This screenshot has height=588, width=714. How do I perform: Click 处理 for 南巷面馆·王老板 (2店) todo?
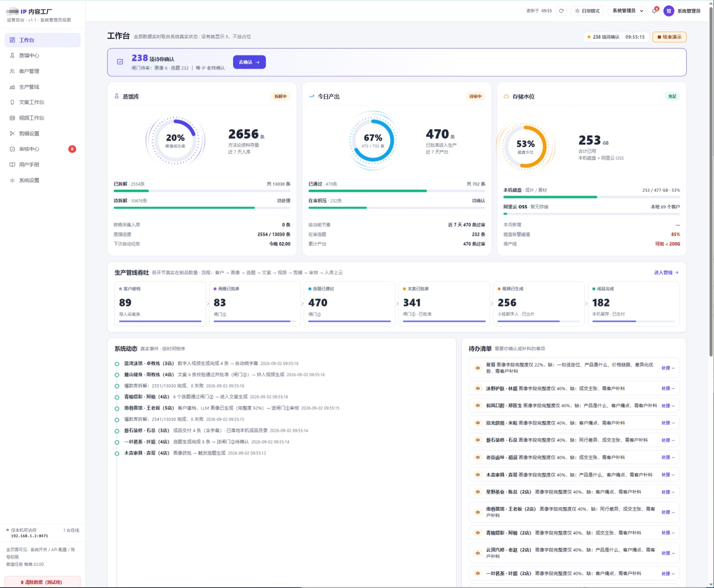668,512
